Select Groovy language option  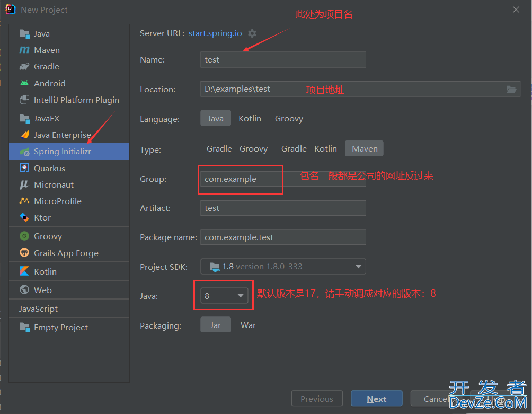coord(289,118)
